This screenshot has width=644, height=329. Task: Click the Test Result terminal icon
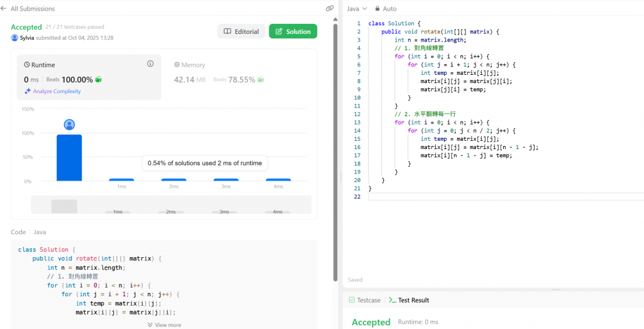tap(392, 300)
